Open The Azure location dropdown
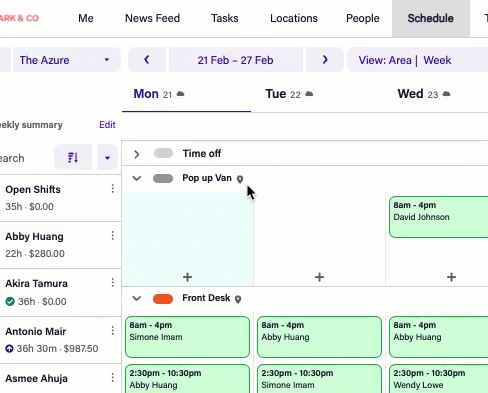This screenshot has height=393, width=488. click(x=66, y=60)
